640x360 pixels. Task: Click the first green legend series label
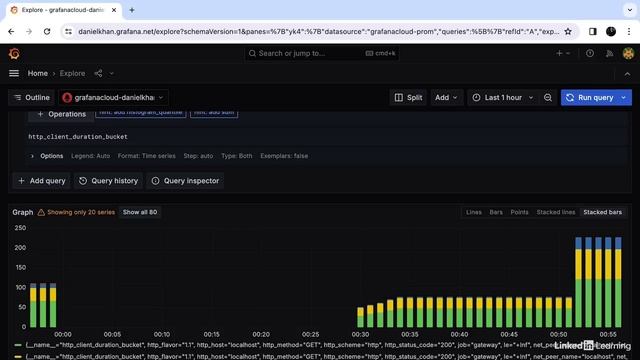click(x=327, y=345)
